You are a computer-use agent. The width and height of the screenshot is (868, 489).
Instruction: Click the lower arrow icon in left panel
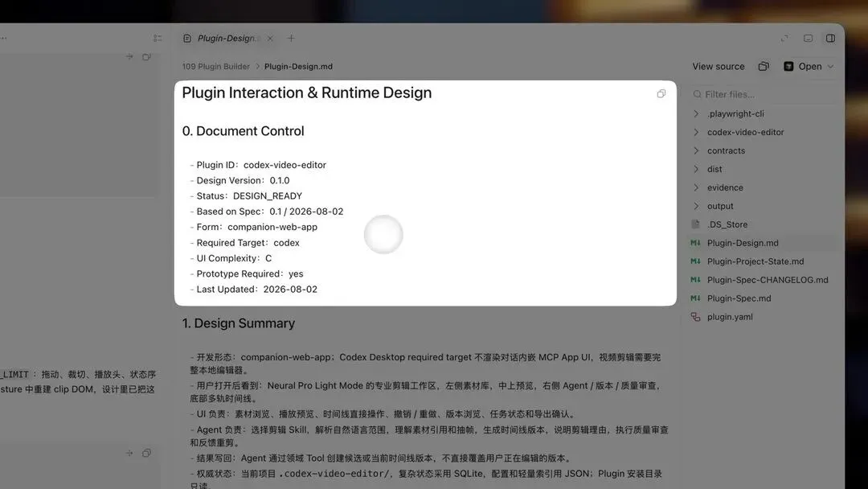[129, 453]
